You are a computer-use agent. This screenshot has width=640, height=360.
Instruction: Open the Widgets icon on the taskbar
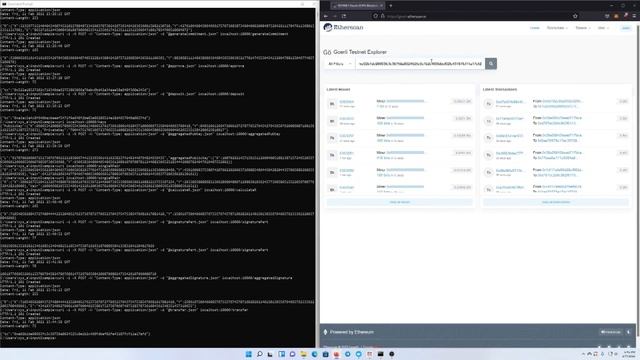[x=282, y=354]
